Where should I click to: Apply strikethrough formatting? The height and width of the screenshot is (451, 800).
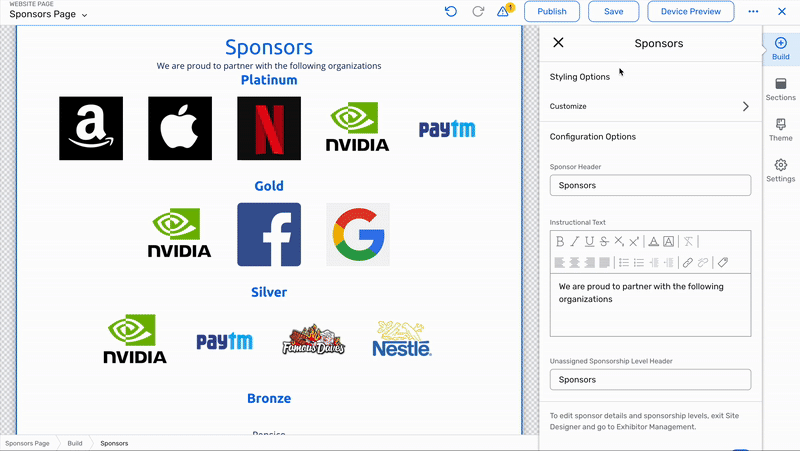(x=604, y=241)
